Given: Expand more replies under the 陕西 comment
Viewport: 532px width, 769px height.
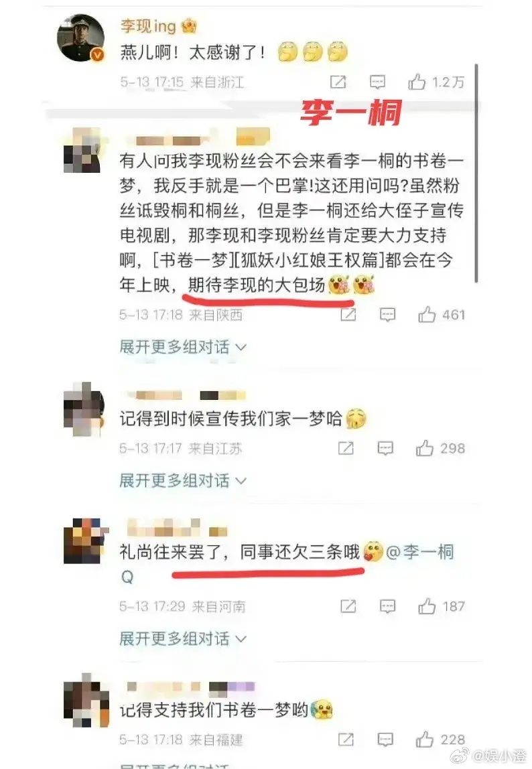Looking at the screenshot, I should [182, 347].
